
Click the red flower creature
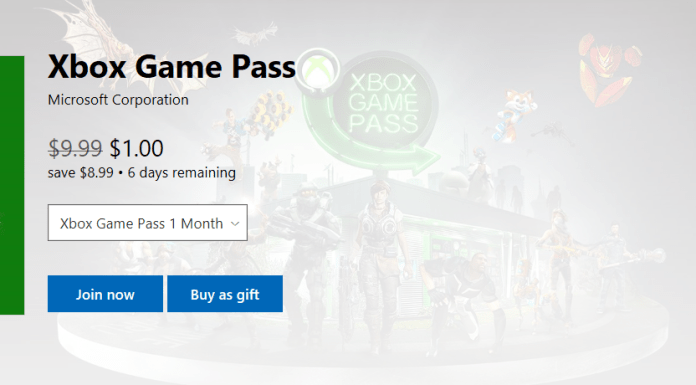[608, 67]
